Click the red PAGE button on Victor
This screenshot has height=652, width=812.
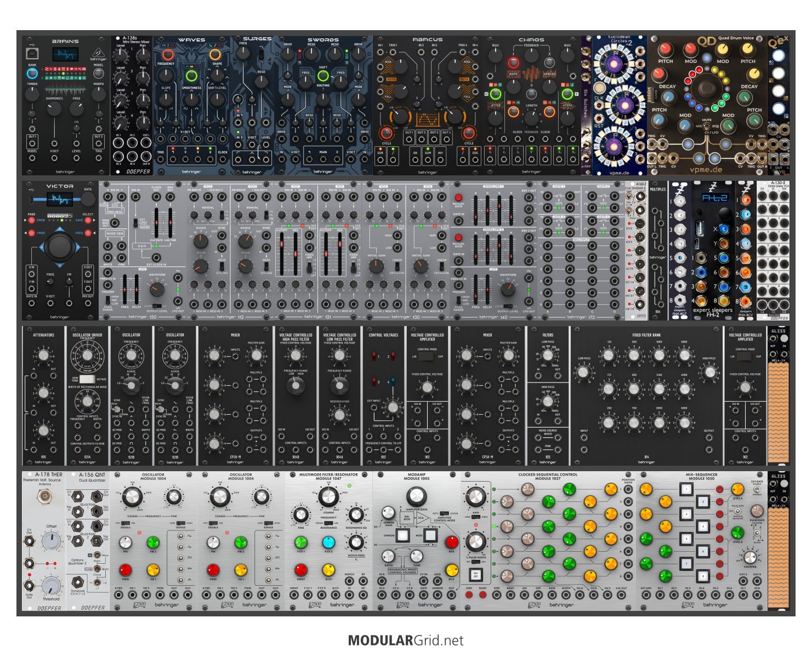pyautogui.click(x=32, y=220)
